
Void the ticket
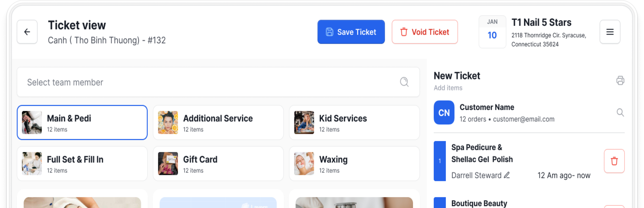[x=425, y=32]
